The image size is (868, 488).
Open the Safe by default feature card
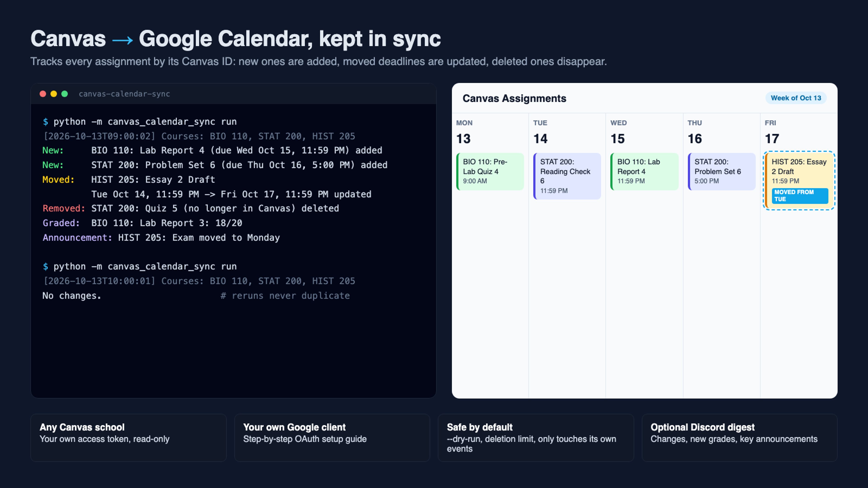click(536, 437)
